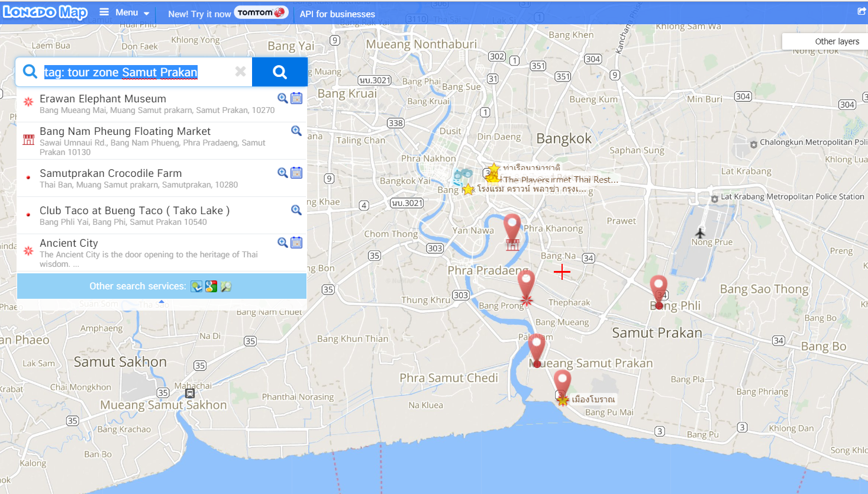Screen dimensions: 868x494
Task: Zoom to Ancient City location
Action: coord(283,243)
